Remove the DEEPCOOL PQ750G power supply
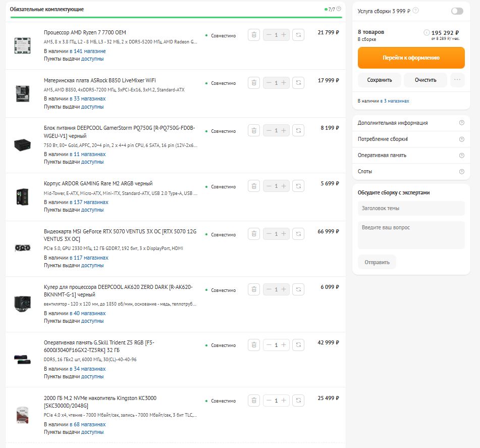This screenshot has height=448, width=480. [x=254, y=131]
